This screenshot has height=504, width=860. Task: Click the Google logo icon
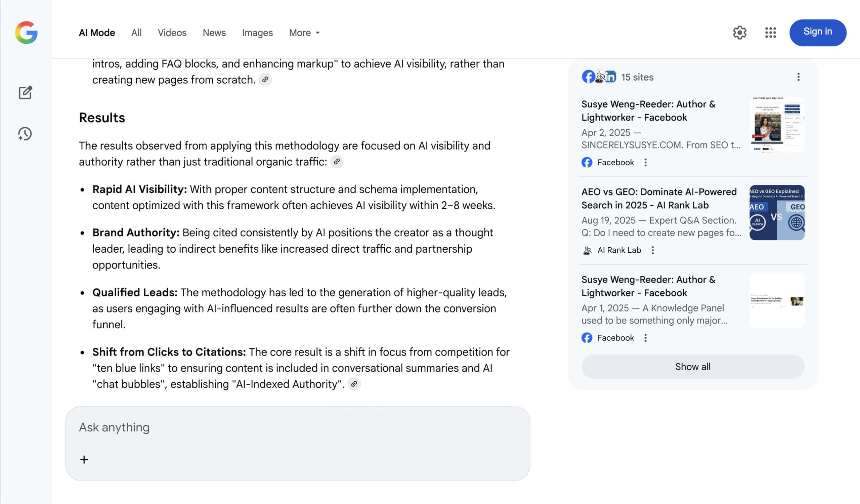coord(26,33)
